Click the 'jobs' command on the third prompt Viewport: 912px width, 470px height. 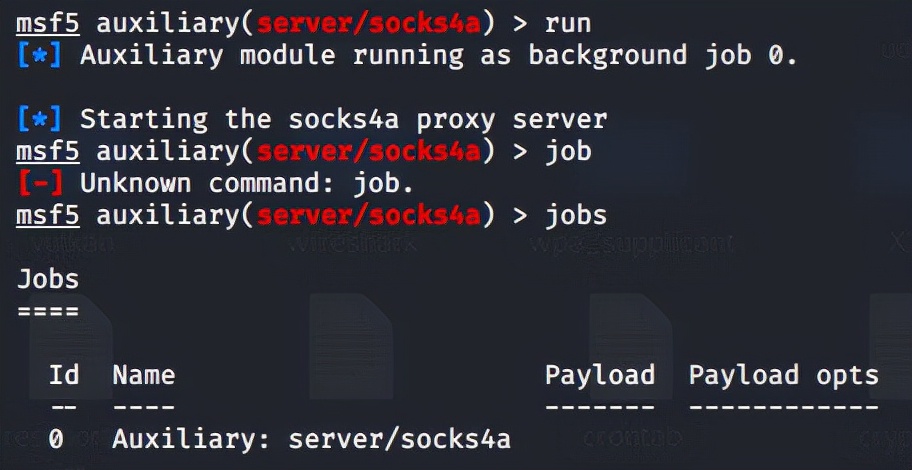coord(576,216)
